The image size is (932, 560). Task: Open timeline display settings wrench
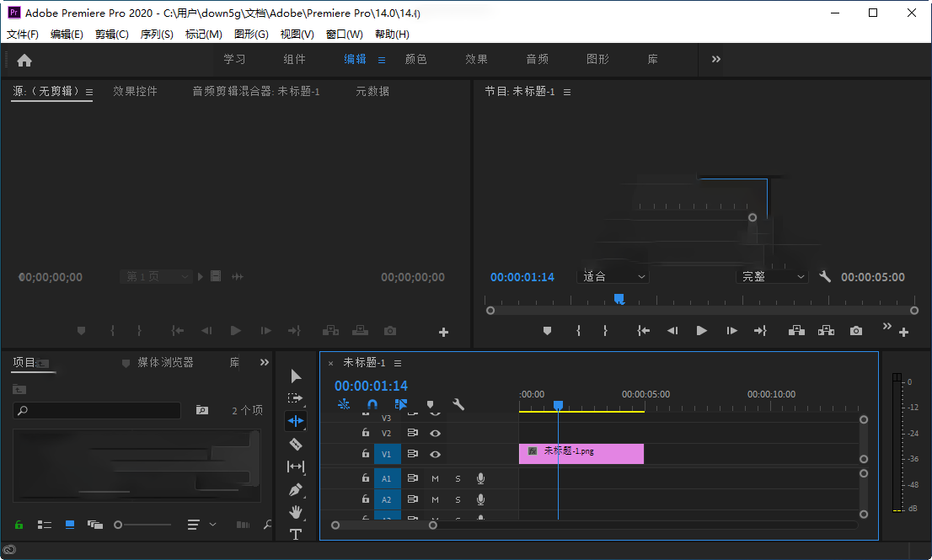458,404
